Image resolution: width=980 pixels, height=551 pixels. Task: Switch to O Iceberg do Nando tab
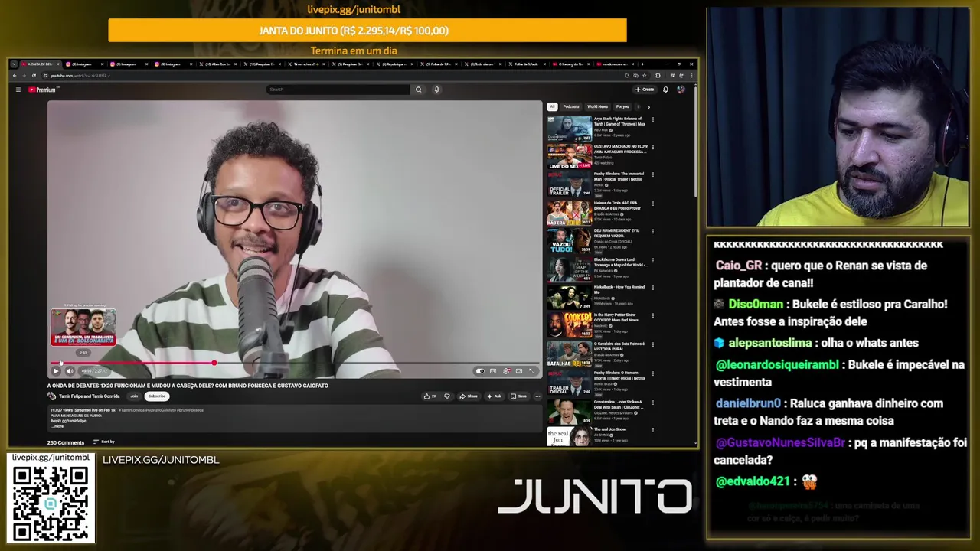[570, 64]
